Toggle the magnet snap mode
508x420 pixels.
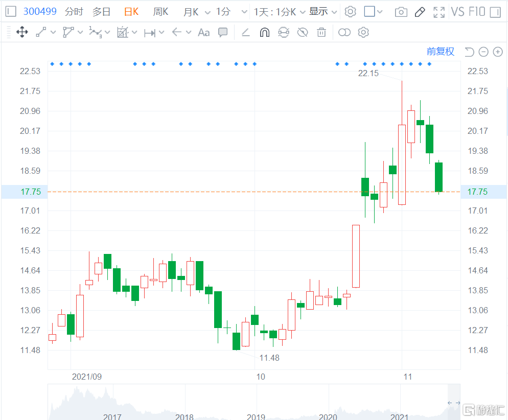pos(265,32)
